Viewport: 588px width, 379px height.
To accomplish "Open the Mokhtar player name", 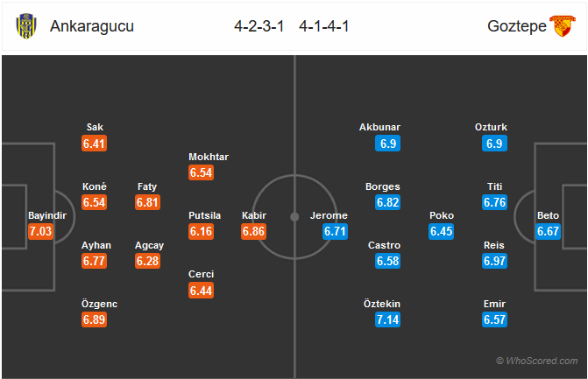I will click(209, 157).
